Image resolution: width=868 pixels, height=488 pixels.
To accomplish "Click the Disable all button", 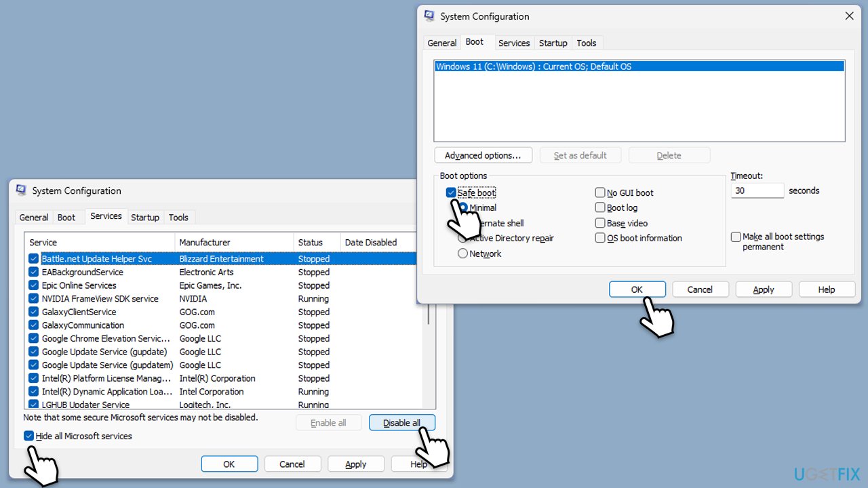I will coord(401,423).
